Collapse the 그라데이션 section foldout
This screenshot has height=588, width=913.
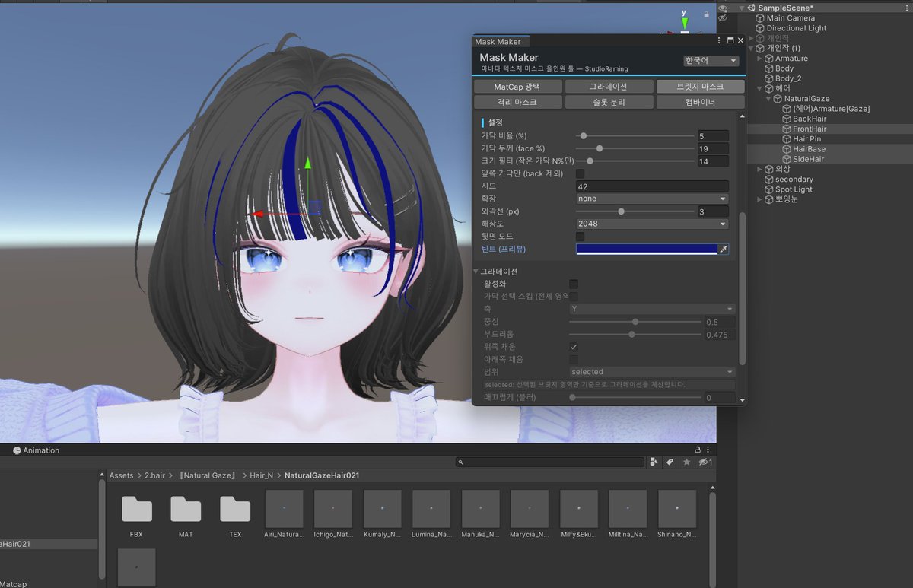click(x=476, y=272)
